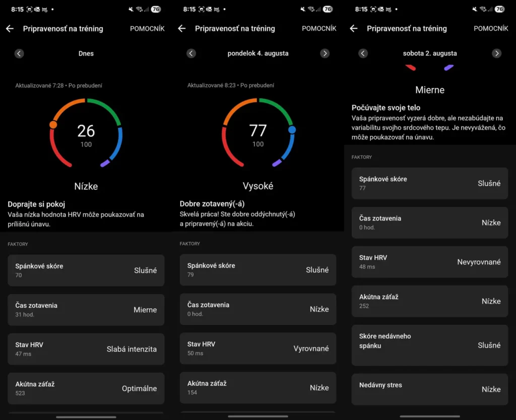Tap the left chevron beside sobota 2. augusta
This screenshot has width=516, height=420.
point(363,53)
